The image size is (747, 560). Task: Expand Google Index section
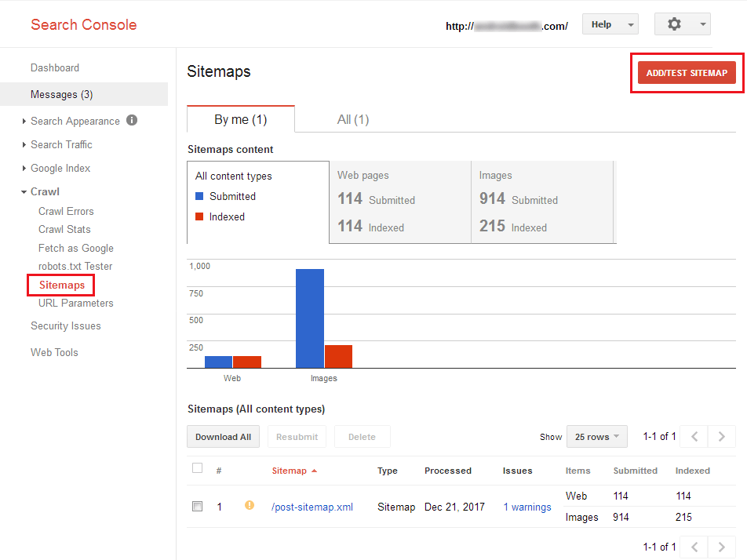24,168
